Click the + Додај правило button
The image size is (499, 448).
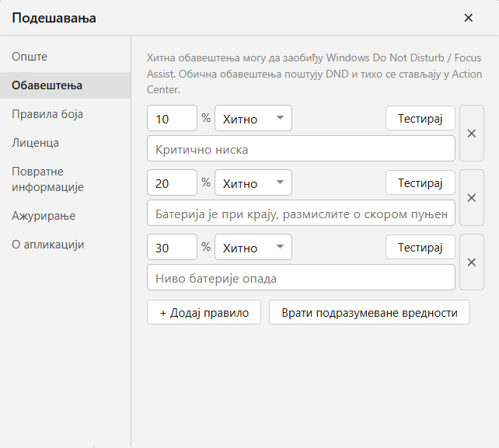(204, 313)
